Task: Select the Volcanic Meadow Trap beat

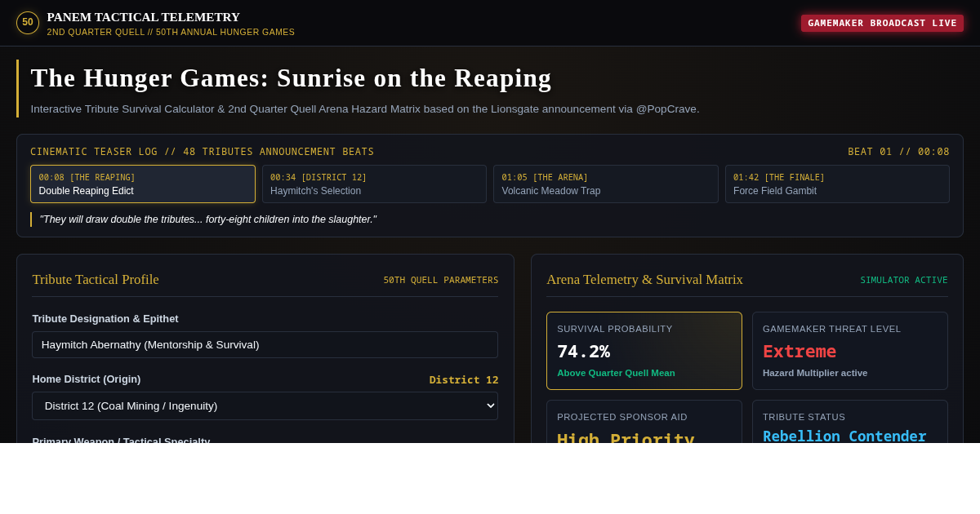Action: pyautogui.click(x=606, y=184)
